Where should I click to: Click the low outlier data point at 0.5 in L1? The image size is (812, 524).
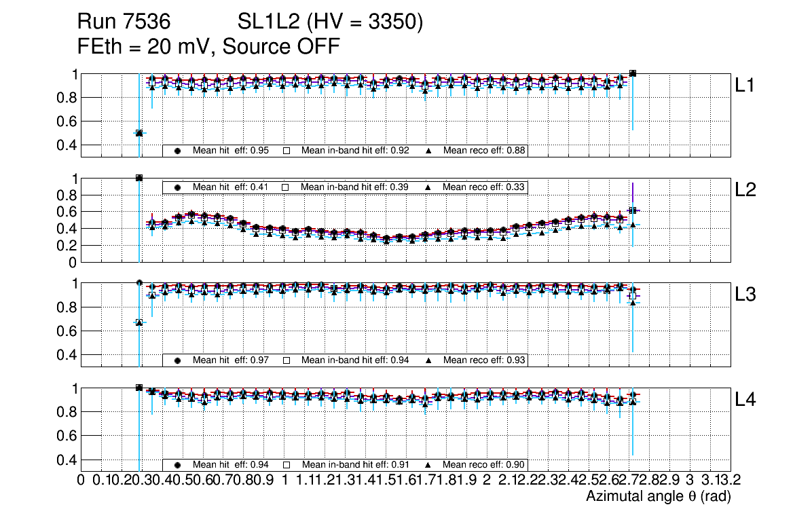[139, 133]
